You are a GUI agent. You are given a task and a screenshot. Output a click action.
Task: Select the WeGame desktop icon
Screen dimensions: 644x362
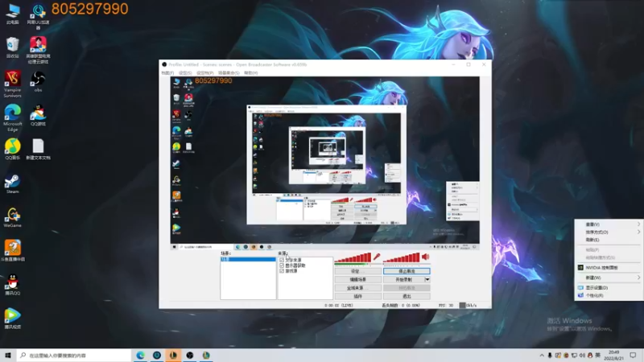(x=12, y=217)
